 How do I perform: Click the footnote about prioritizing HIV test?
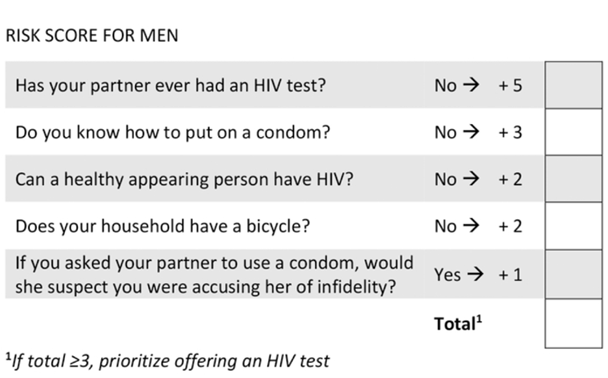168,361
